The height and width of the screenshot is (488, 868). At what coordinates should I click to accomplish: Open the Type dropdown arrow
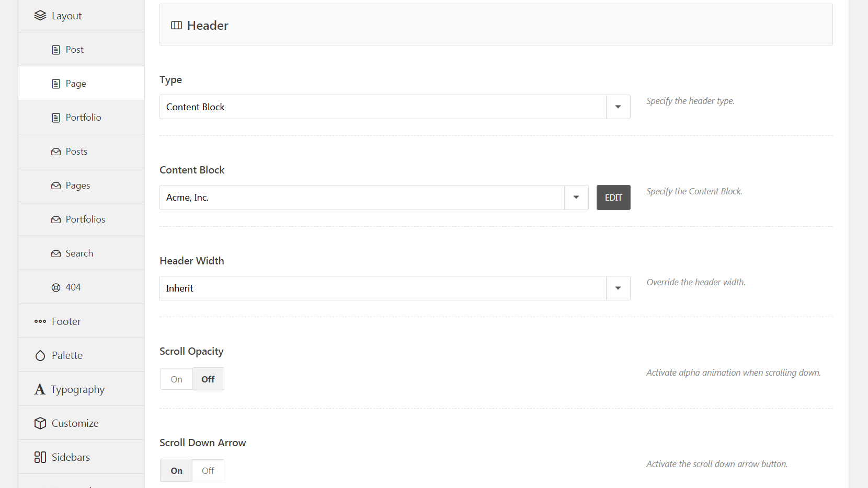pos(618,107)
